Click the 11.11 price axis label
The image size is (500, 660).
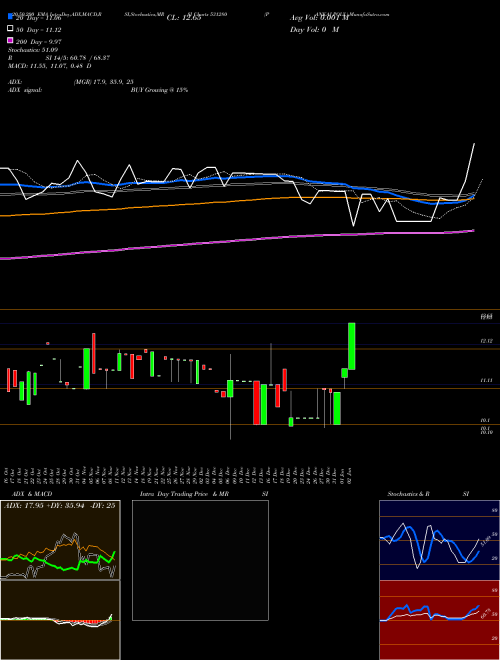pyautogui.click(x=486, y=381)
